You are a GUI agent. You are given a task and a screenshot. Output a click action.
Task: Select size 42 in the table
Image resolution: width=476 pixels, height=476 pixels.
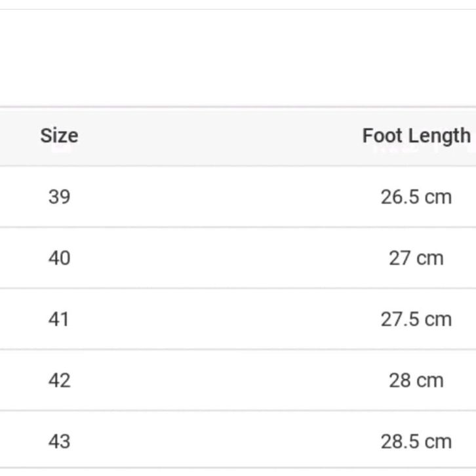pyautogui.click(x=59, y=380)
